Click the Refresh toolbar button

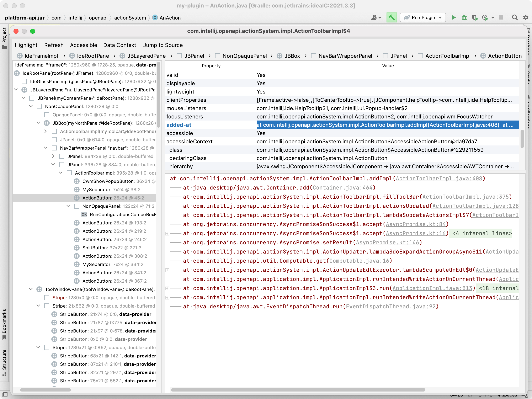click(x=54, y=45)
